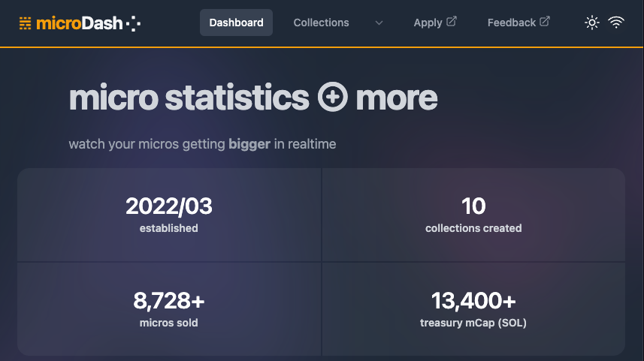Click the "established" label
The width and height of the screenshot is (644, 361).
(x=169, y=228)
